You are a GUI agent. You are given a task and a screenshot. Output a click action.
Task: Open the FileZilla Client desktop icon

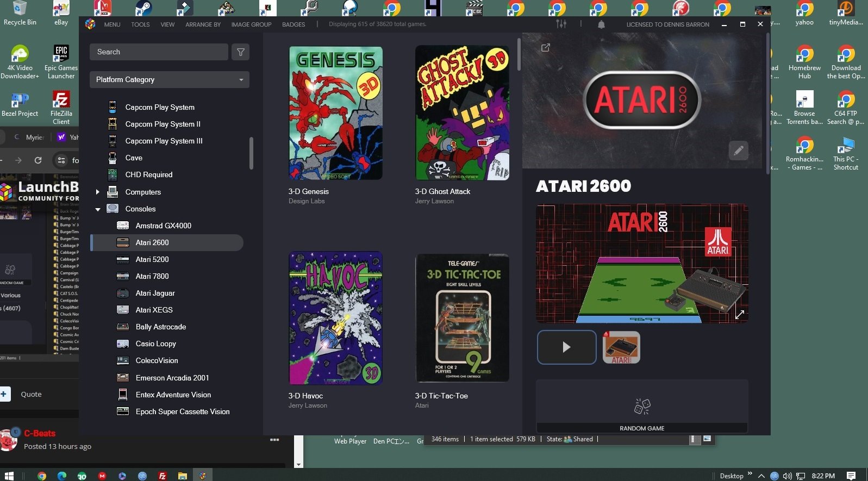(61, 108)
